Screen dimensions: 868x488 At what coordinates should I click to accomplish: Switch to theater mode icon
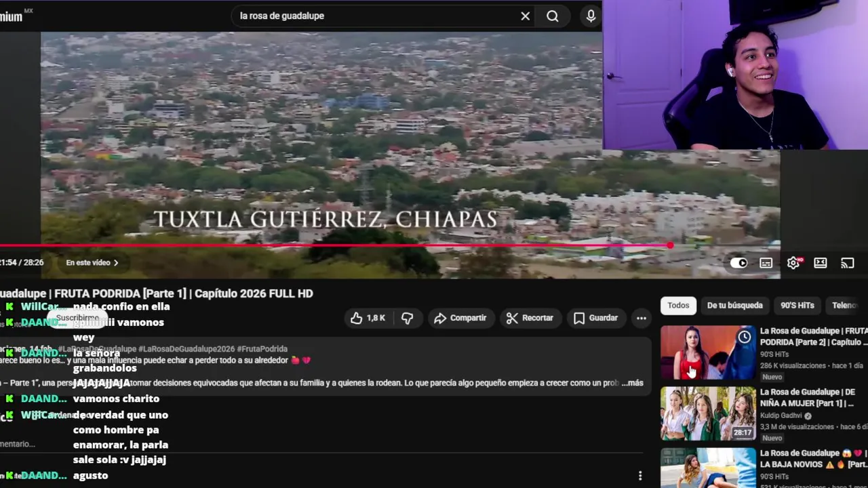[821, 263]
